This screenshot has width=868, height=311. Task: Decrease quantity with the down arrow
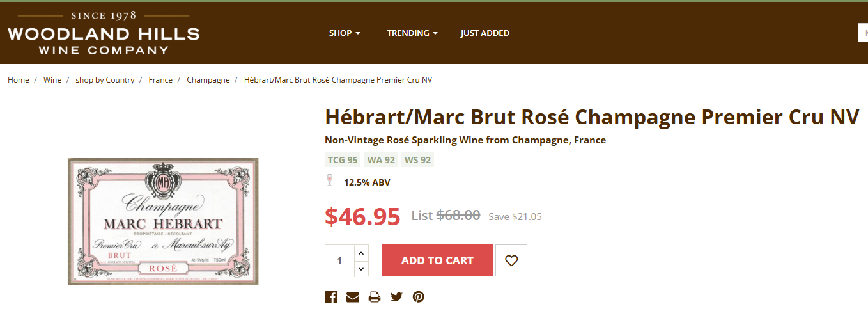(361, 269)
